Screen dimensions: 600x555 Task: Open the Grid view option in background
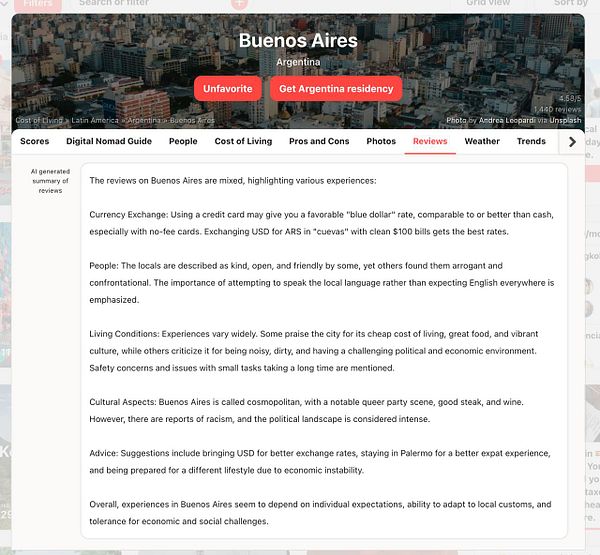tap(488, 3)
